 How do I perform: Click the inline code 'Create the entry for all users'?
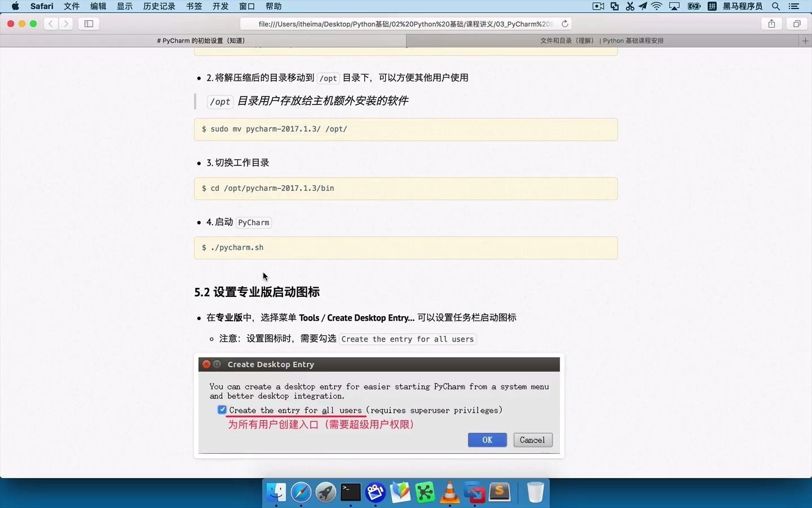[x=408, y=339]
